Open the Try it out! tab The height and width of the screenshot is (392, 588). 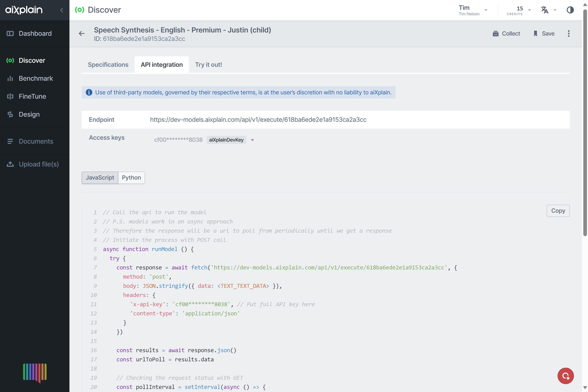[208, 65]
